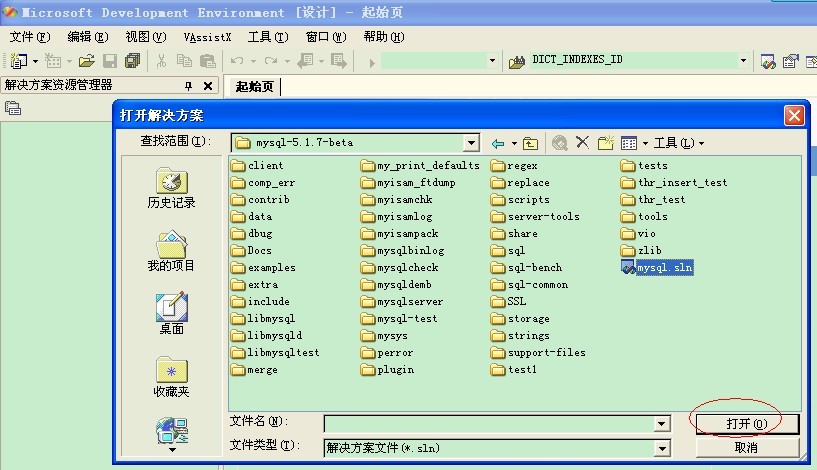
Task: Select the mysql.sln file
Action: coord(657,267)
